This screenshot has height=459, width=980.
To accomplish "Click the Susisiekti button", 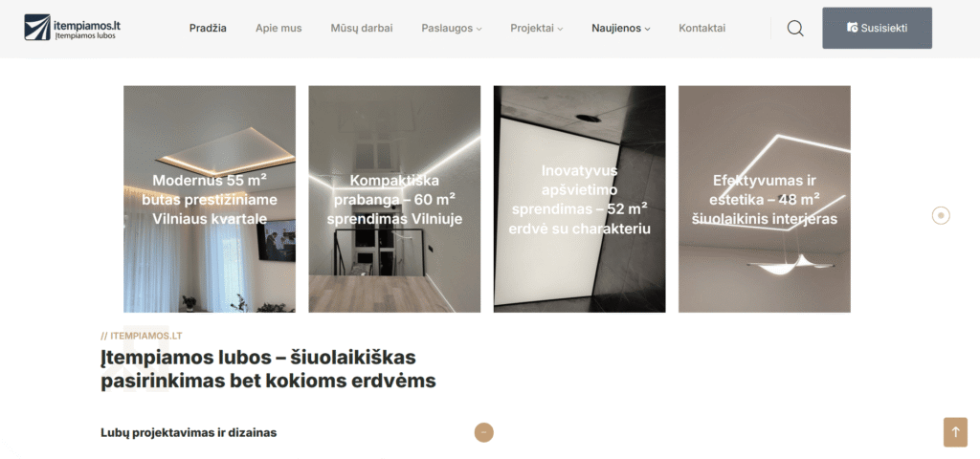I will (877, 28).
